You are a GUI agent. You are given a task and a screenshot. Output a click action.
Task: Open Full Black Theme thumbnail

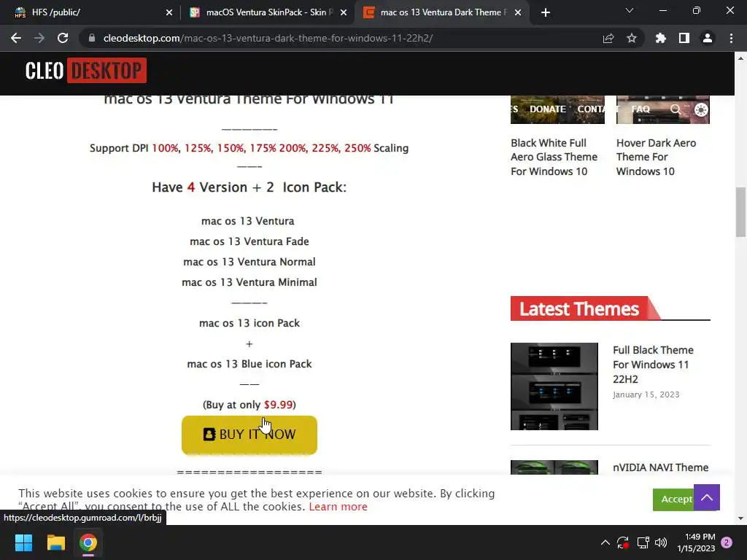point(554,386)
